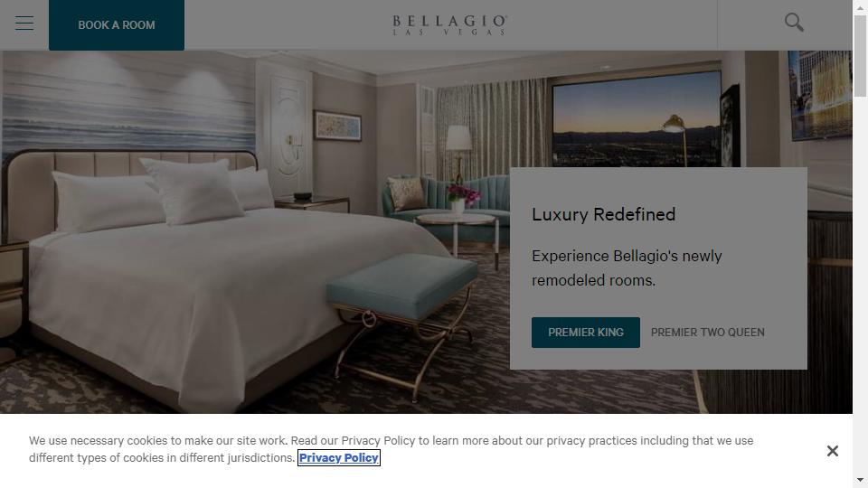Click the "newly remodeled rooms" description text
The image size is (868, 488).
(627, 267)
